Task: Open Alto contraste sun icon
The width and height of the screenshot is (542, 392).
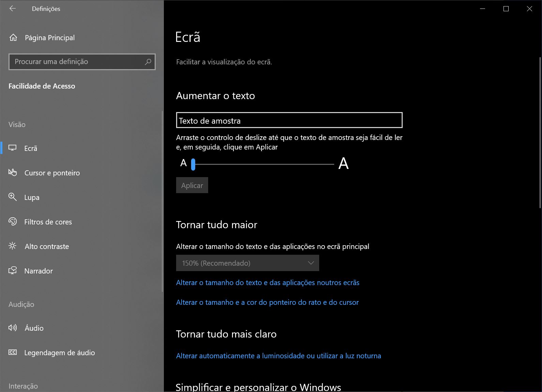Action: pos(13,246)
